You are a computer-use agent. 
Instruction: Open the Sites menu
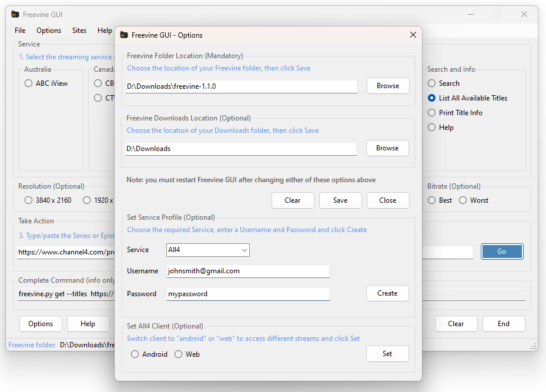[x=79, y=31]
